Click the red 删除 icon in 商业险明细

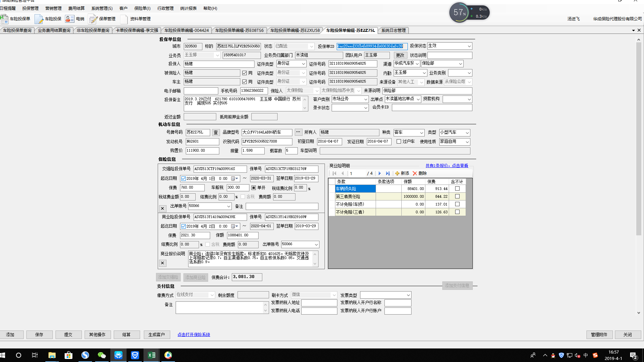pos(415,173)
